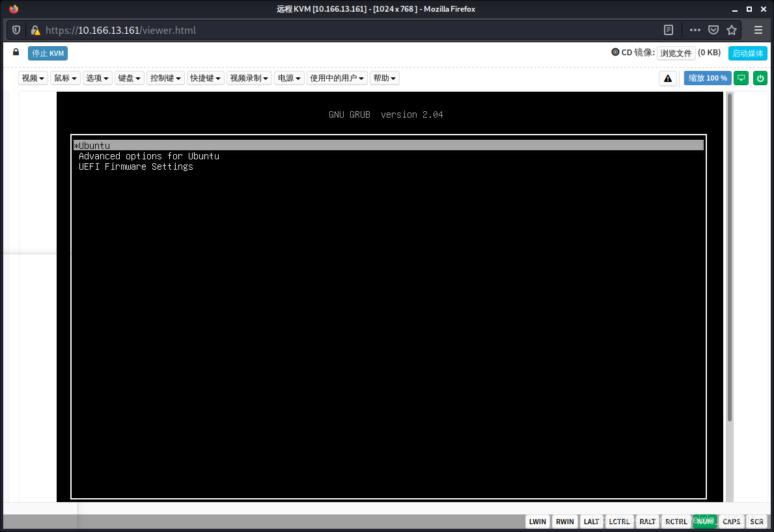
Task: Open the 鼠标 dropdown menu
Action: coord(65,78)
